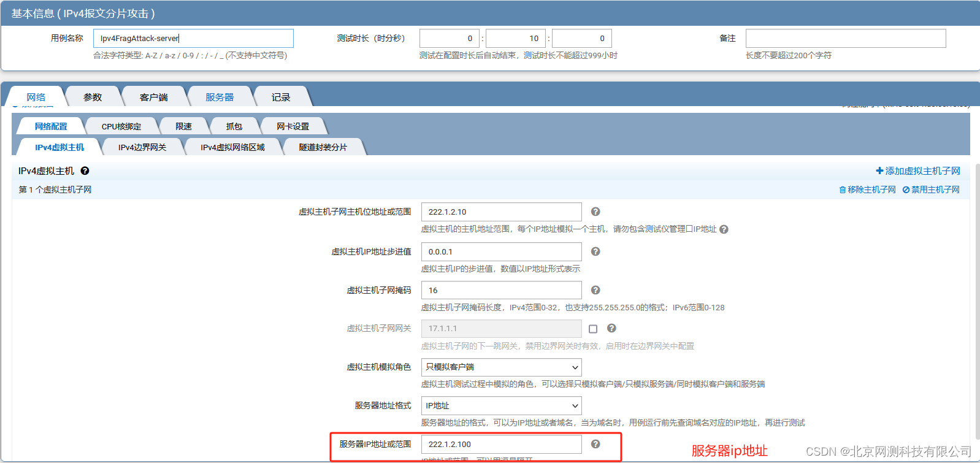Screen dimensions: 980x463
Task: Select the IPv4边界网关 tab
Action: [142, 147]
